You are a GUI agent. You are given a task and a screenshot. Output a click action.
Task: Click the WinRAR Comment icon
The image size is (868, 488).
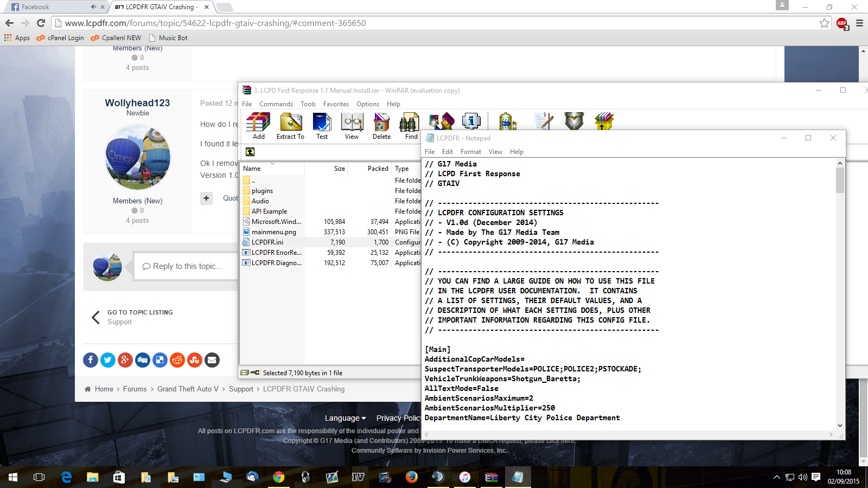click(544, 121)
